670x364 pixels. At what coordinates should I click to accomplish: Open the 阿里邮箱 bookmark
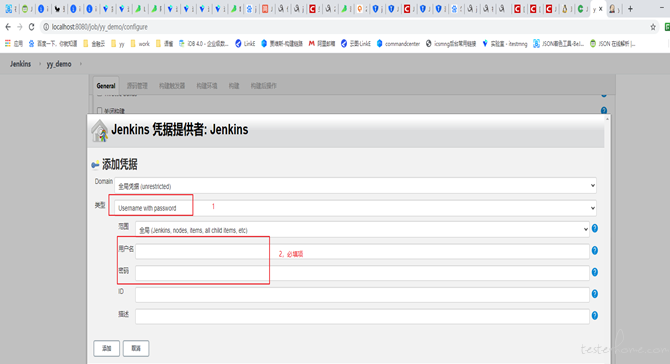[x=322, y=44]
